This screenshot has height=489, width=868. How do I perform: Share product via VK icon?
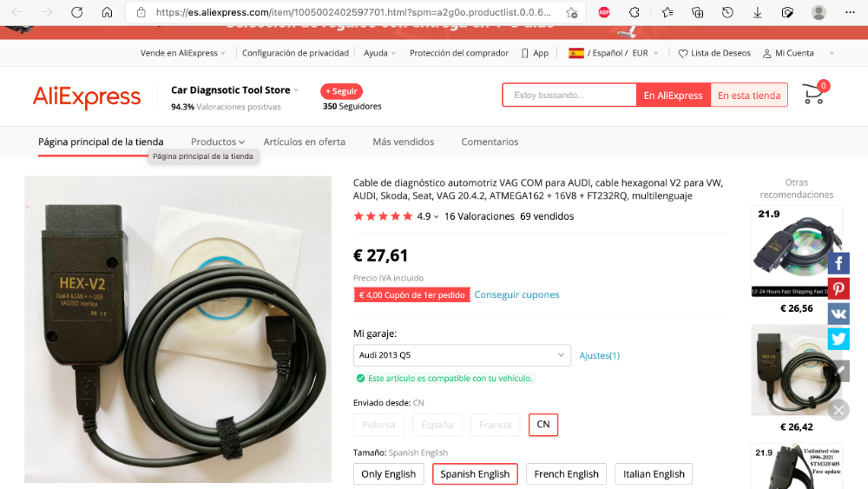pyautogui.click(x=838, y=314)
